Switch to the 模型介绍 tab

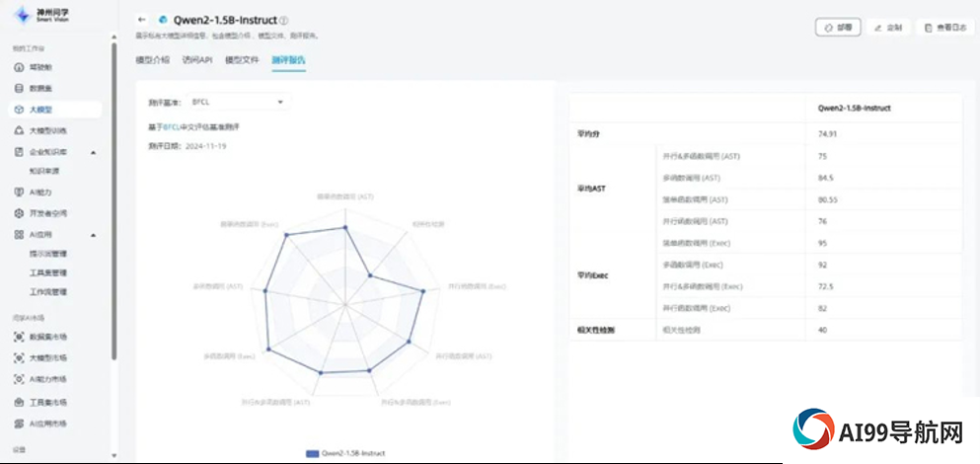pos(152,60)
